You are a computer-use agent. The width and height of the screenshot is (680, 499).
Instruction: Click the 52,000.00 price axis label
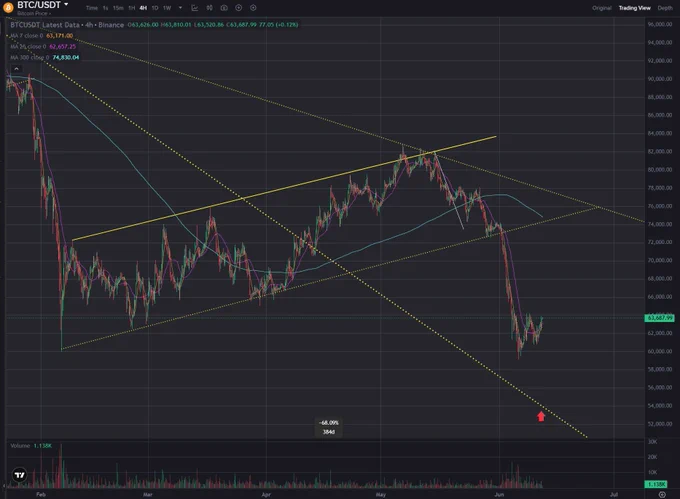pos(660,424)
